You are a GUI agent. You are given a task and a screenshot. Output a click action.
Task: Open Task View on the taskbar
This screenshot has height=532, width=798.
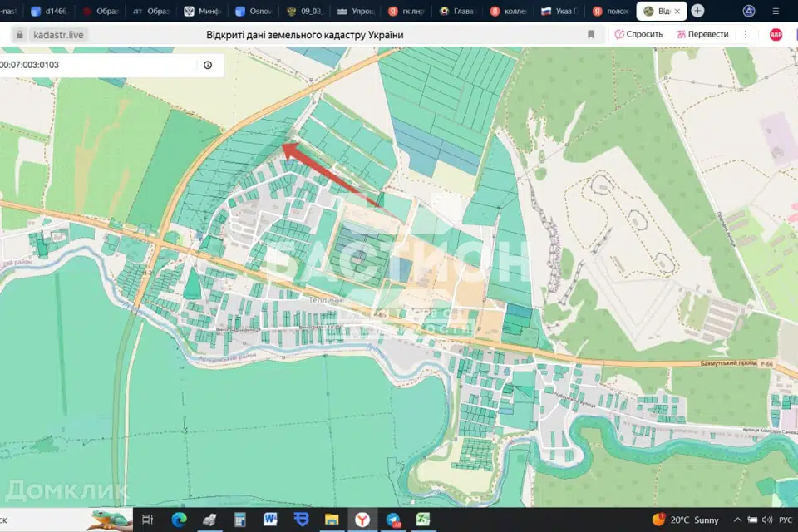[x=148, y=520]
